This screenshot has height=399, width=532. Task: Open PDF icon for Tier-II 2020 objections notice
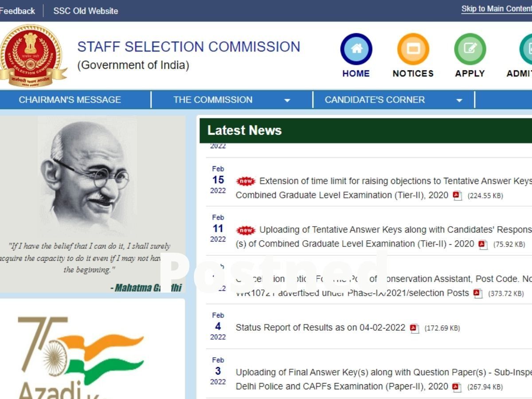[x=458, y=196]
